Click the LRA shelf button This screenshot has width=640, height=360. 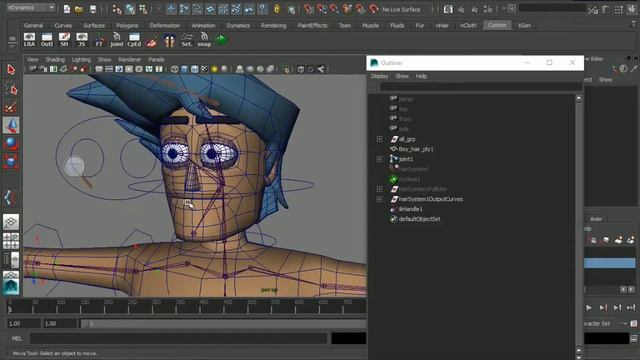29,40
